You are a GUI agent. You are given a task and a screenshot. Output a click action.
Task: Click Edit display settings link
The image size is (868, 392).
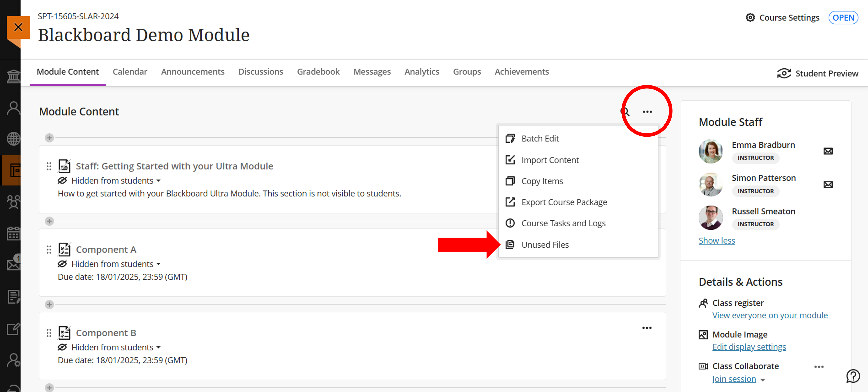click(x=749, y=347)
